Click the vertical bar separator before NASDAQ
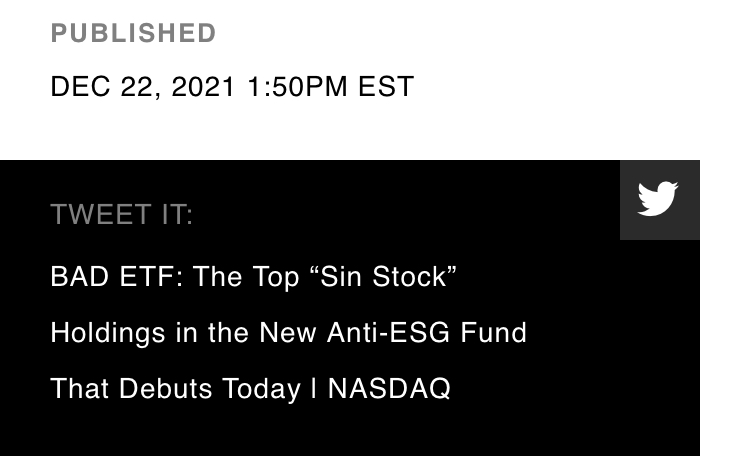Screen dimensions: 750x468 pyautogui.click(x=314, y=388)
